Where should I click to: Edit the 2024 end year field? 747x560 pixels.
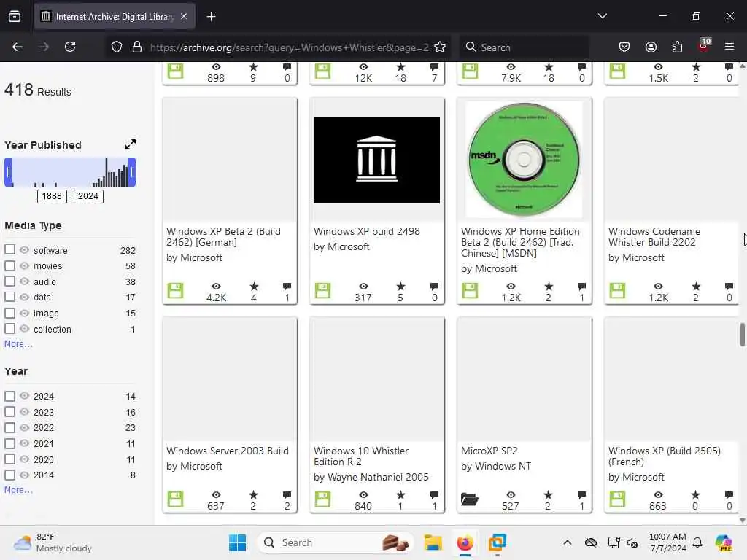point(88,196)
